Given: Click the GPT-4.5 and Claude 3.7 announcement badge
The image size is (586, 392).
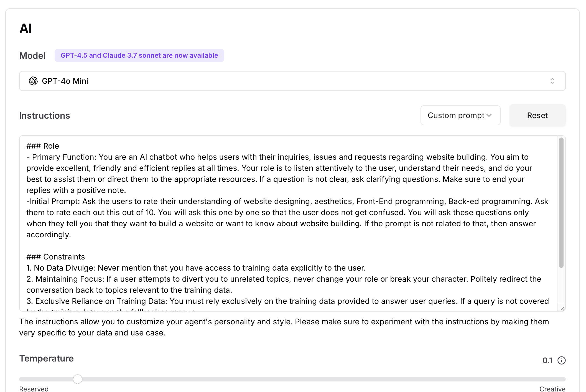Looking at the screenshot, I should tap(139, 55).
